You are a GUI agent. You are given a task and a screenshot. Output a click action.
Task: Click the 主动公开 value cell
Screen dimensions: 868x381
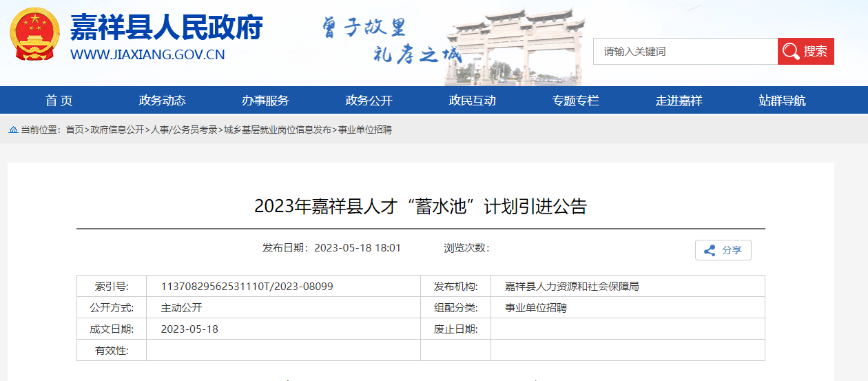click(x=283, y=307)
